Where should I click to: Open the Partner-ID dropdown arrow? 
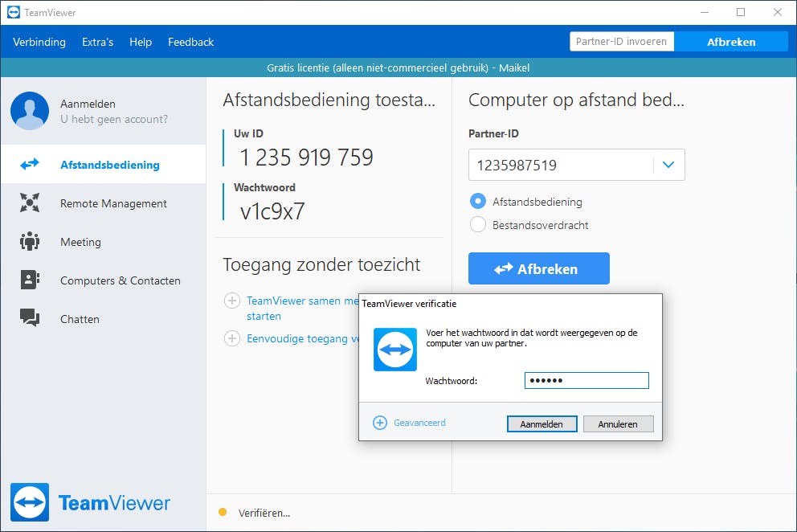tap(668, 165)
